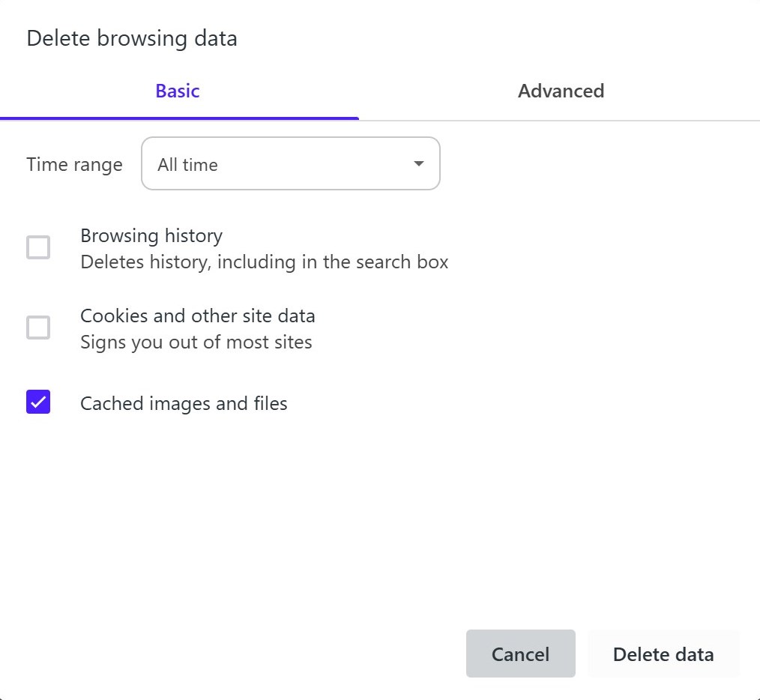Image resolution: width=760 pixels, height=700 pixels.
Task: Click the 'All time' selected value text
Action: (187, 165)
